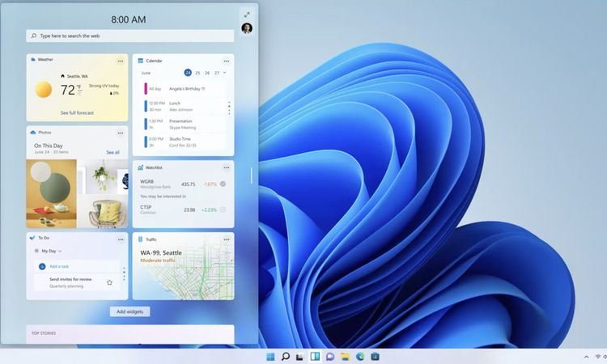Expand the widgets panel to full view

[x=246, y=15]
